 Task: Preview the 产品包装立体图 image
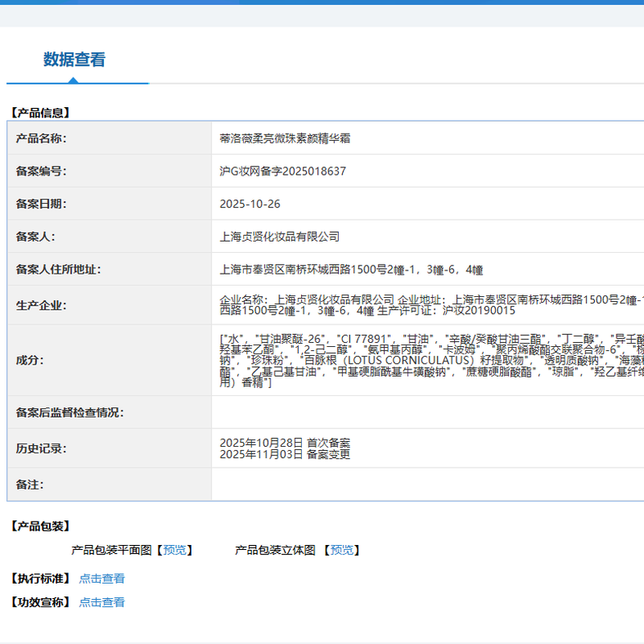coord(341,550)
